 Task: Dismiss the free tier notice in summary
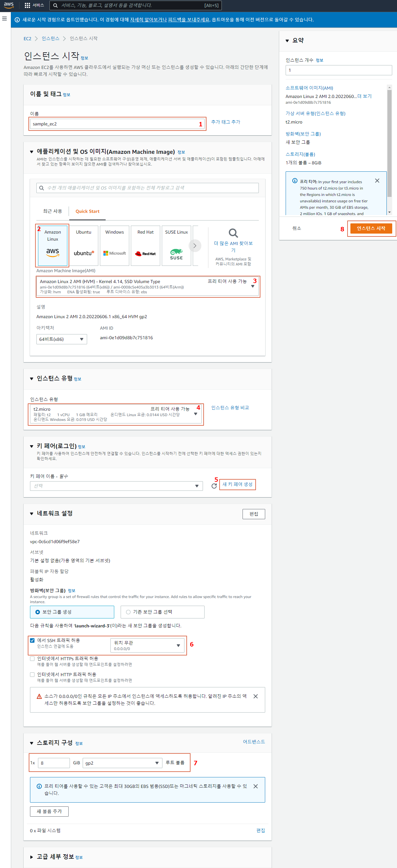[x=377, y=181]
